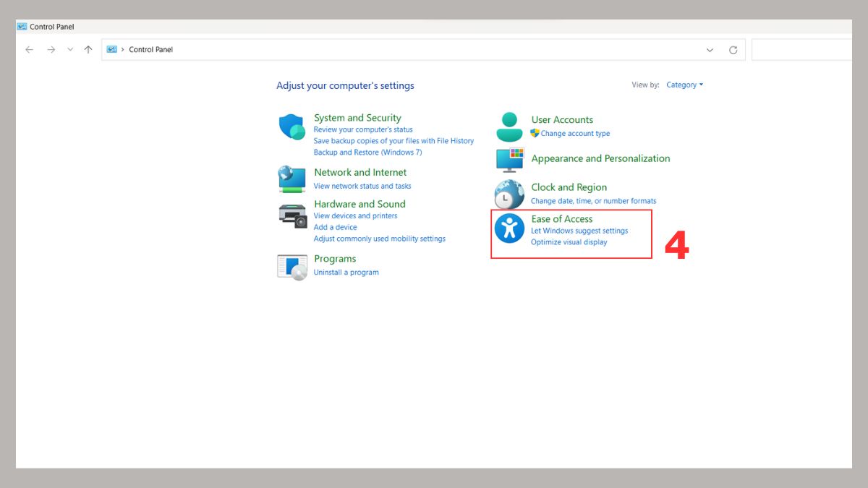Click the search box in Control Panel

pyautogui.click(x=801, y=50)
